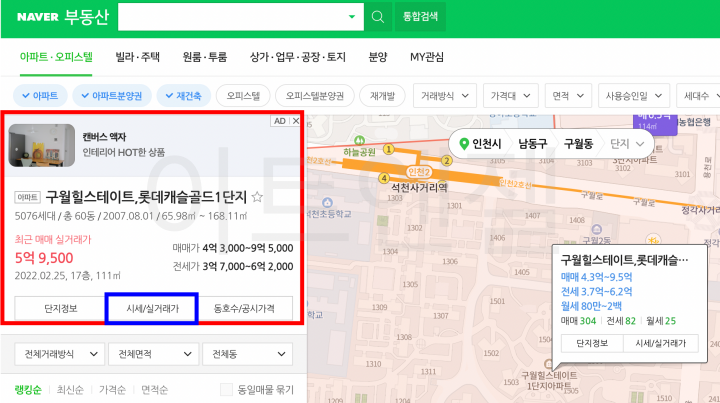Screen dimensions: 720x403
Task: Click map popup title 구월힐스테이트,롯데캐슬…
Action: click(624, 260)
